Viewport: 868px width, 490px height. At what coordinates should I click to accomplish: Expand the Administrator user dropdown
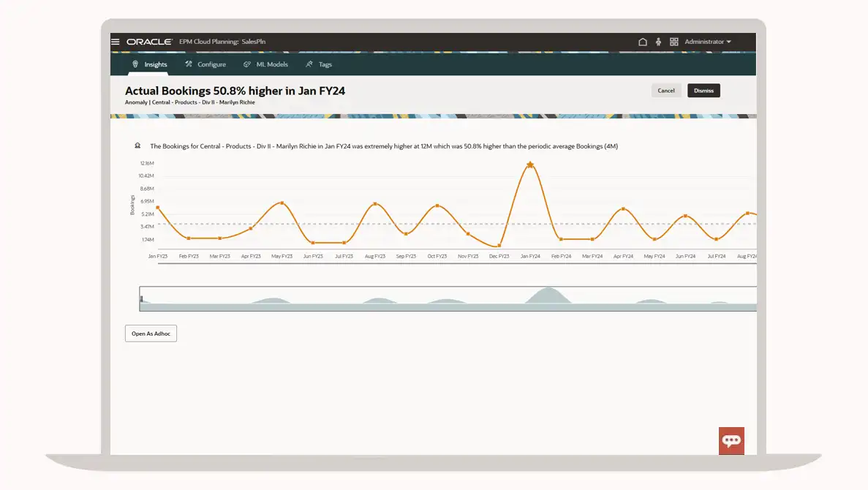(x=707, y=42)
